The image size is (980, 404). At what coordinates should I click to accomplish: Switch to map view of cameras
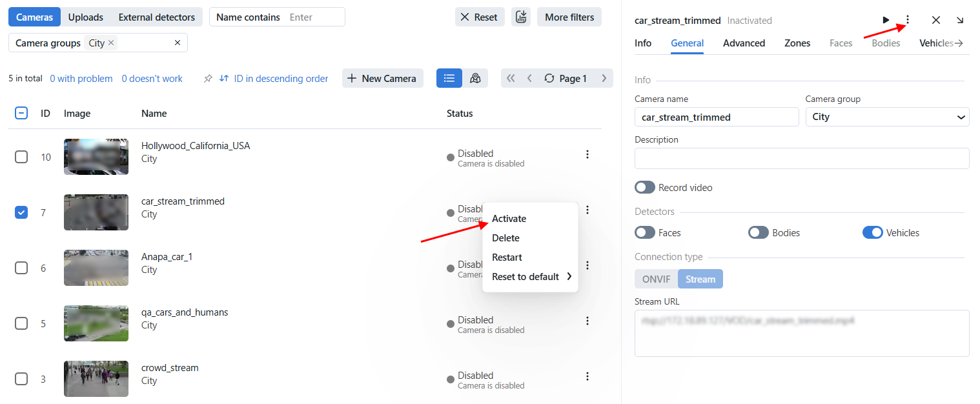coord(475,78)
